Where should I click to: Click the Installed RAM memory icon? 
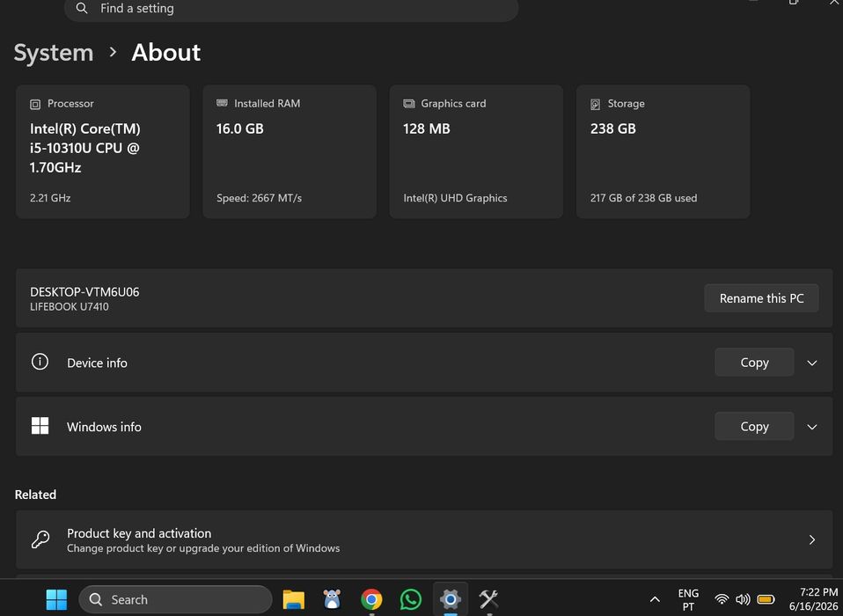222,103
